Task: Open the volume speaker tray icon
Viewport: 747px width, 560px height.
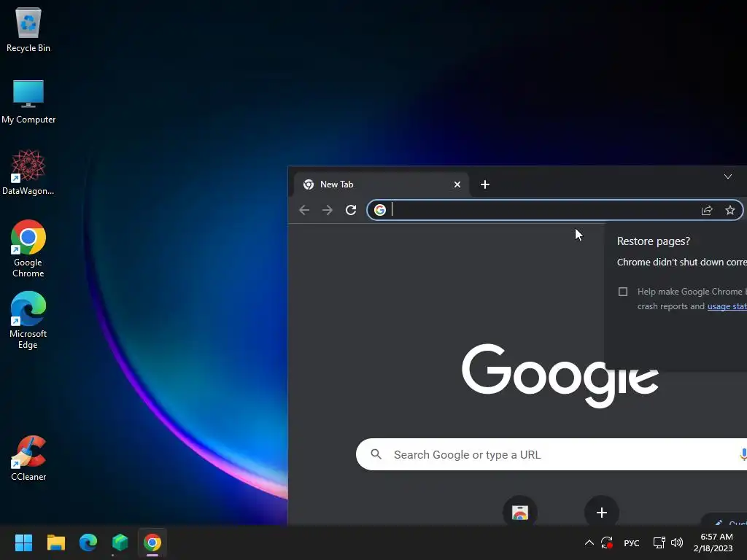Action: [x=677, y=542]
